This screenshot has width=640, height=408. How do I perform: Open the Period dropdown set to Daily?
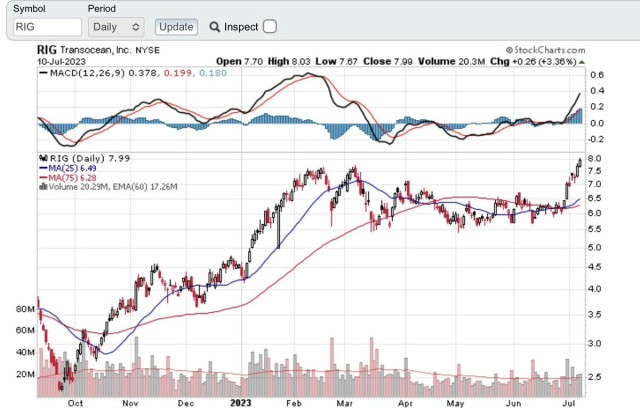pyautogui.click(x=116, y=27)
